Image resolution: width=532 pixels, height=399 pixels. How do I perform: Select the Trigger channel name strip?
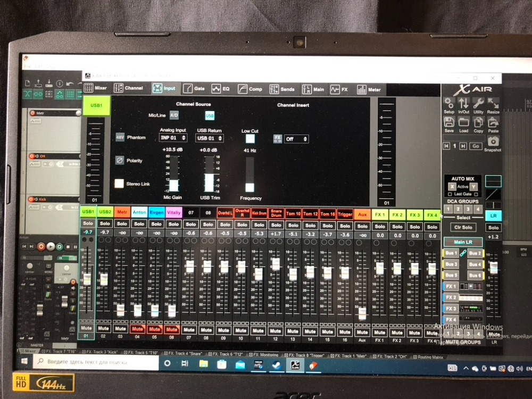tap(345, 214)
